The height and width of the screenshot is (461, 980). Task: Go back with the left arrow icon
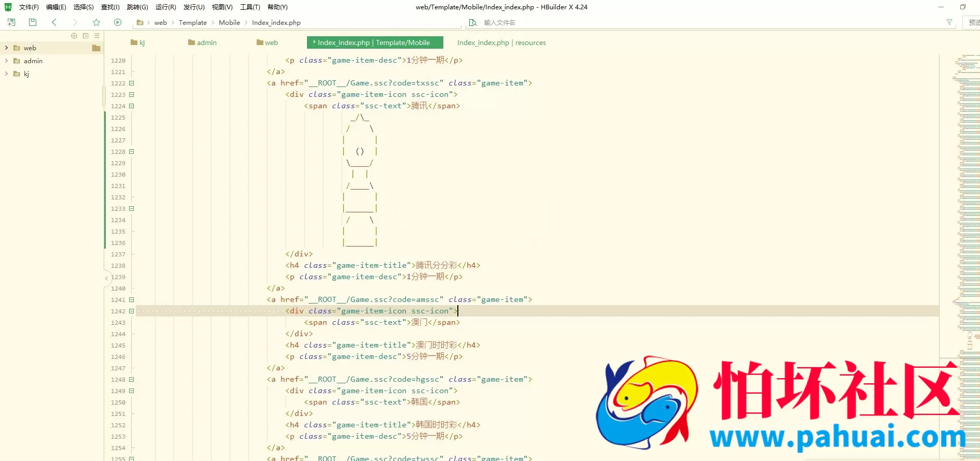(x=54, y=22)
